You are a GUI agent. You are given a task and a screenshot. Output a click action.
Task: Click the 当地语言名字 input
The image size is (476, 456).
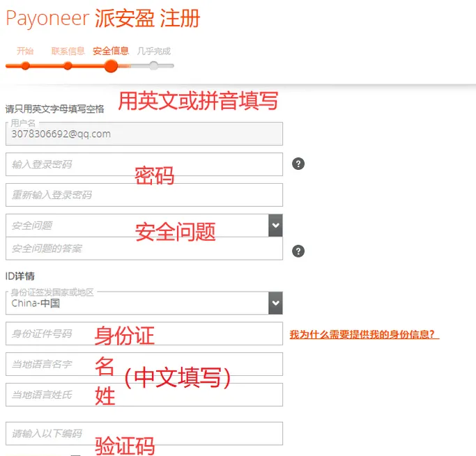point(144,364)
